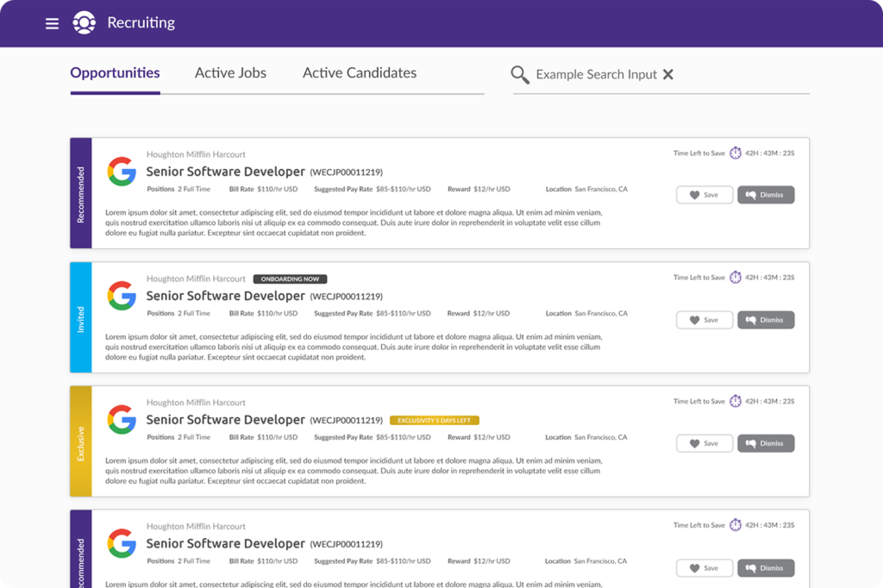Click the timer icon on the Recommended card

pos(736,153)
